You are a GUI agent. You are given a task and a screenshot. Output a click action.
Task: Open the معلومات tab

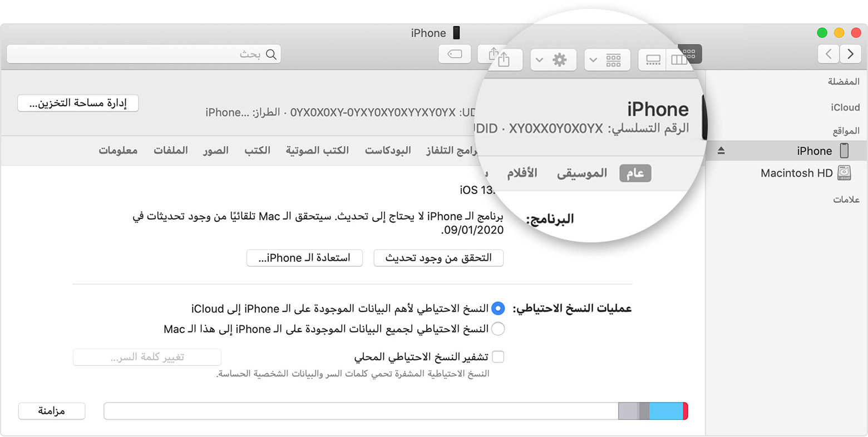pyautogui.click(x=118, y=151)
